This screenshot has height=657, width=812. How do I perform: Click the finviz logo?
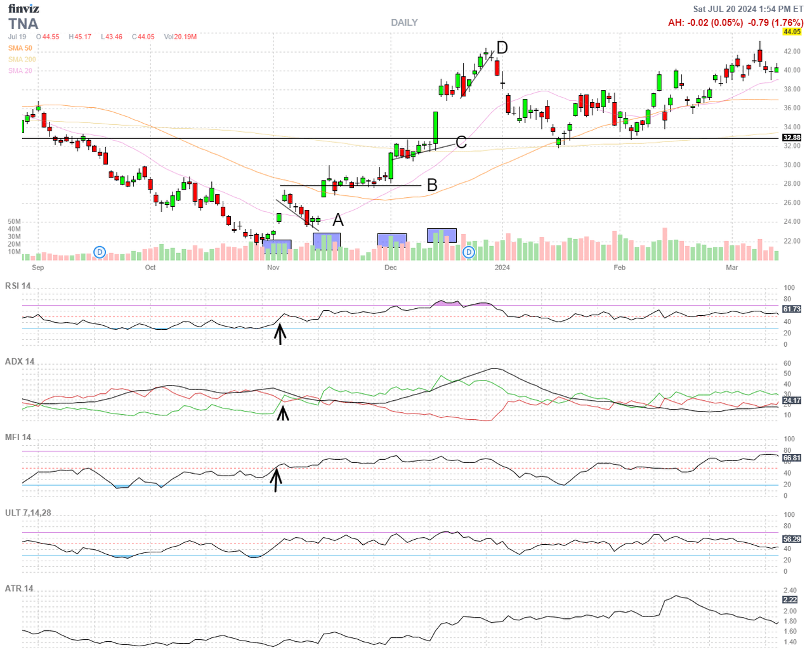[x=23, y=8]
